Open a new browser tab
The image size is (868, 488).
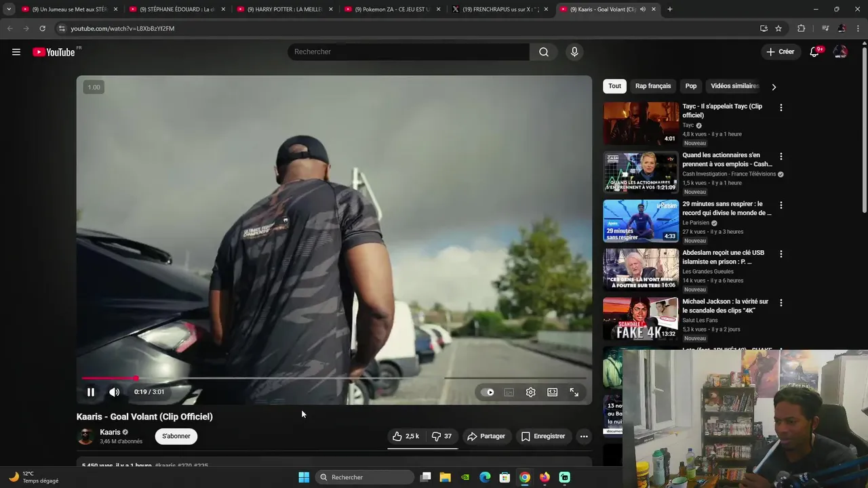point(670,9)
